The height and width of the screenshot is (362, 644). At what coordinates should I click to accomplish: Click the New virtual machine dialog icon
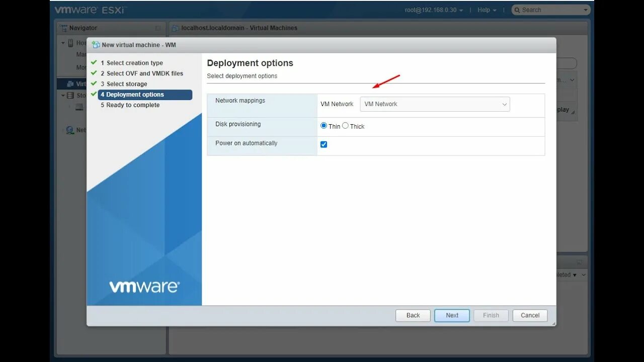pyautogui.click(x=96, y=45)
